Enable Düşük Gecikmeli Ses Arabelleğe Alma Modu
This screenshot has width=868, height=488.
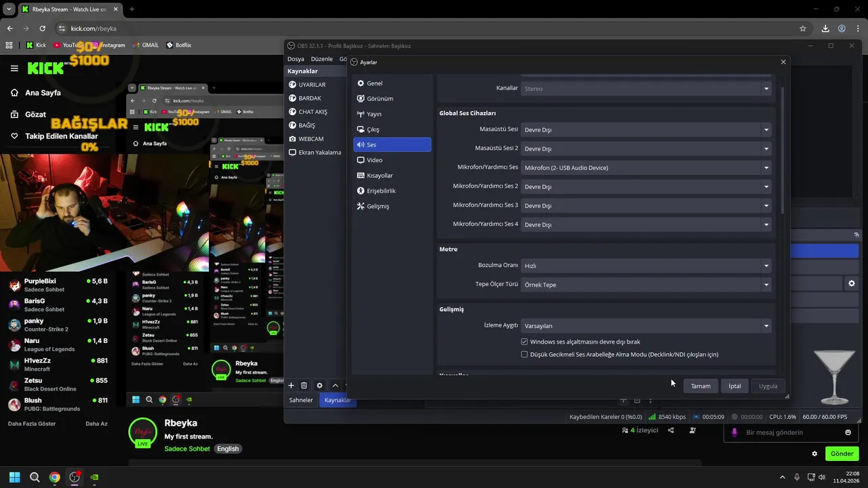point(524,354)
